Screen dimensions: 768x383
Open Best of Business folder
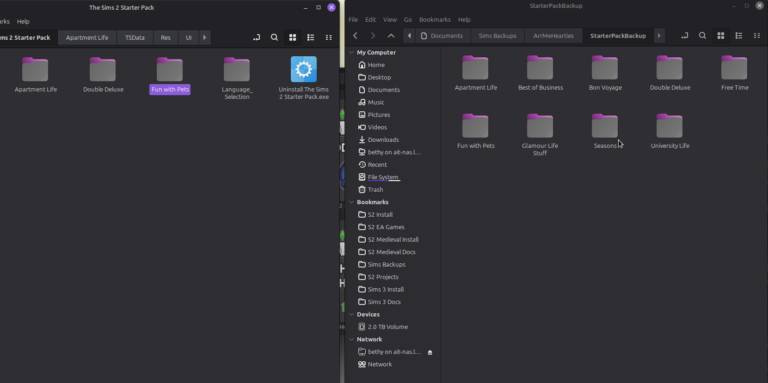540,68
